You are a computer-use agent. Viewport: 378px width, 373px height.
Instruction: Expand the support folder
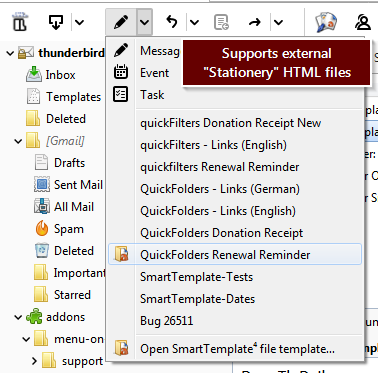click(34, 361)
